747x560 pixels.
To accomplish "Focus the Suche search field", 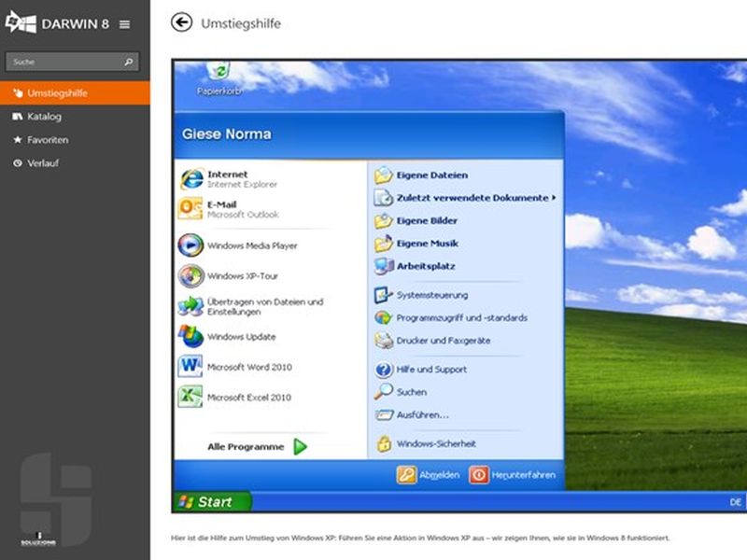I will point(72,62).
